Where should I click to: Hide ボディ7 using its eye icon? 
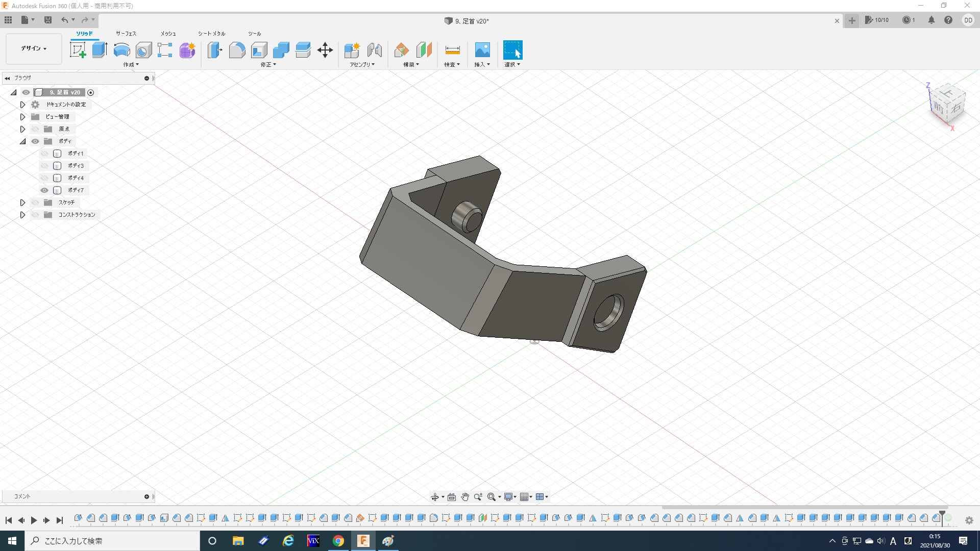point(44,190)
